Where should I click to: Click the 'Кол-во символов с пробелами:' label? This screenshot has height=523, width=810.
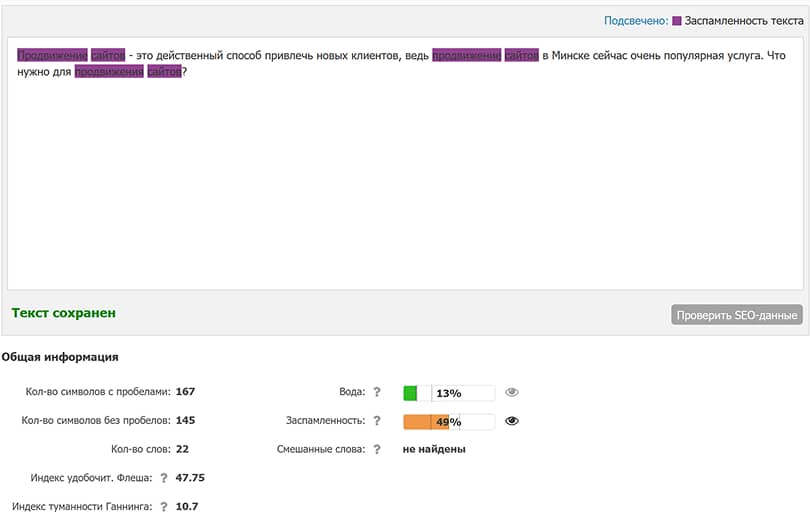coord(98,392)
